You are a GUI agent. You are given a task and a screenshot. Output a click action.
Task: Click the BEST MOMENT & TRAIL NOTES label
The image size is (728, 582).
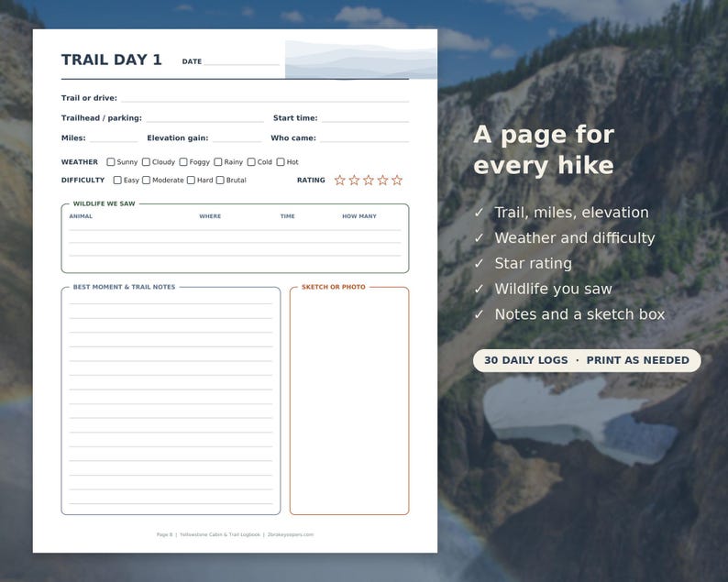pos(124,287)
